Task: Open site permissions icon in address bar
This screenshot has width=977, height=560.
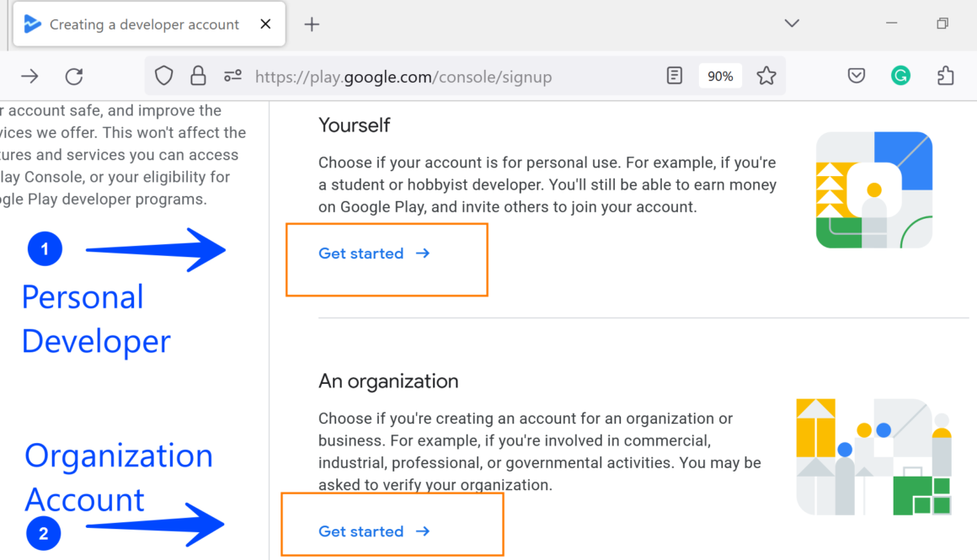Action: pyautogui.click(x=233, y=77)
